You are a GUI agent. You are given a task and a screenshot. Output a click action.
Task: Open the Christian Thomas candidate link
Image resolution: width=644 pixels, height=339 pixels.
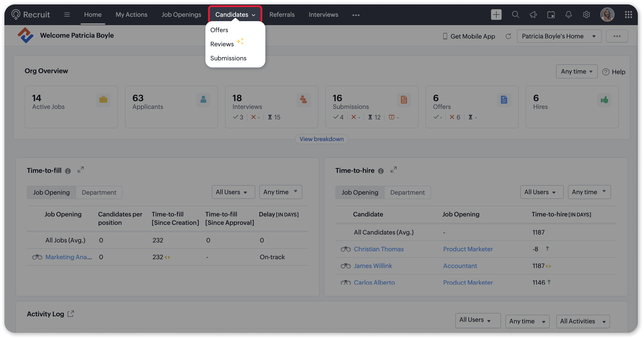[x=378, y=249]
